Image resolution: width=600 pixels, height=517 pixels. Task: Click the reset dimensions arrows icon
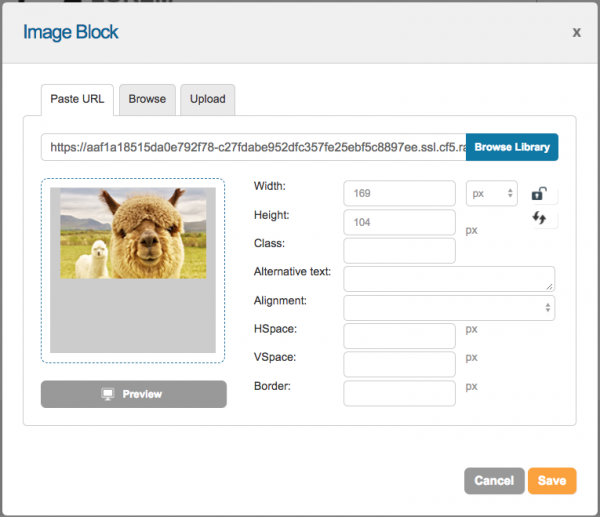tap(540, 219)
